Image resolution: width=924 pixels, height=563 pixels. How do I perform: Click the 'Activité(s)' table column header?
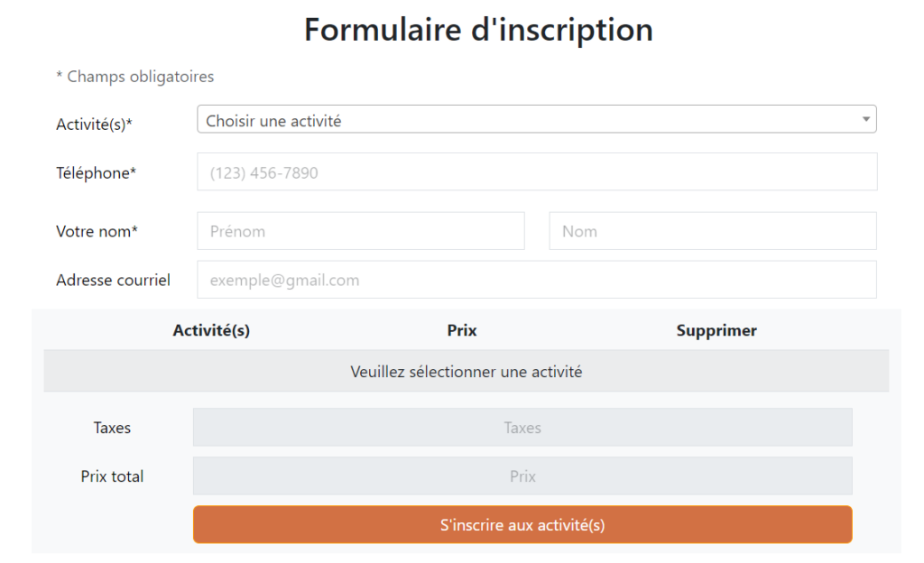pyautogui.click(x=211, y=330)
